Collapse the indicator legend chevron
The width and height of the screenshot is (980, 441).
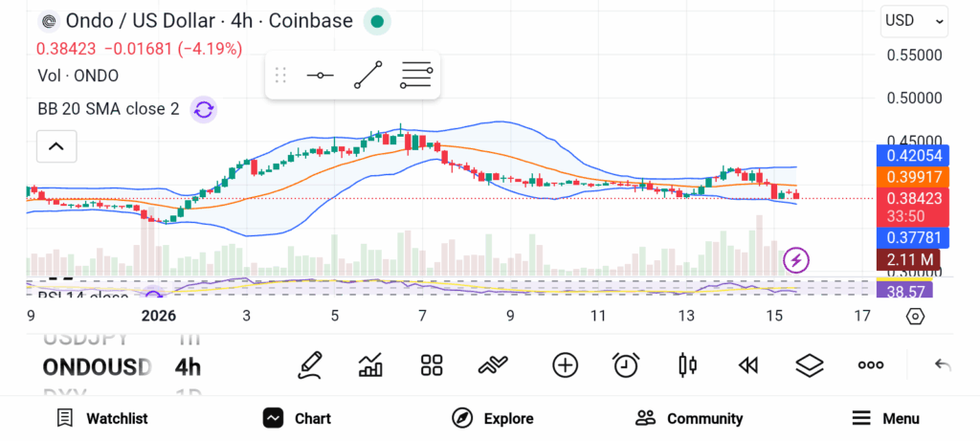pos(56,146)
